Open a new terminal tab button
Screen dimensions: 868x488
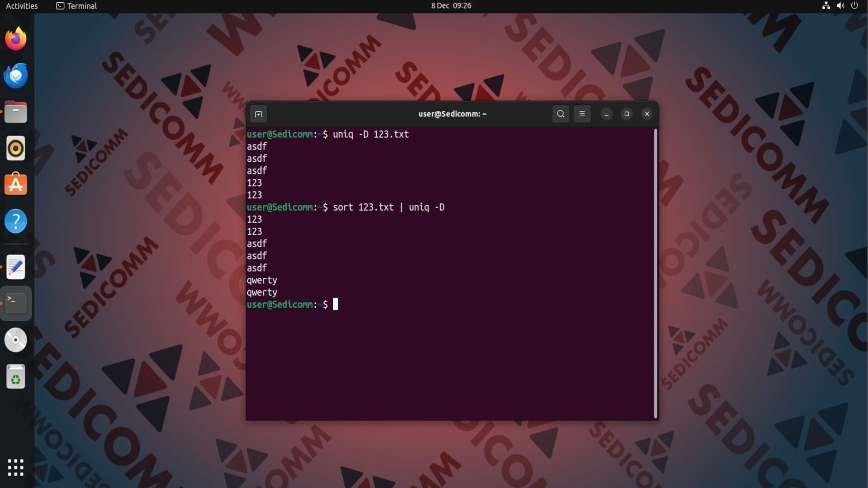[x=259, y=114]
